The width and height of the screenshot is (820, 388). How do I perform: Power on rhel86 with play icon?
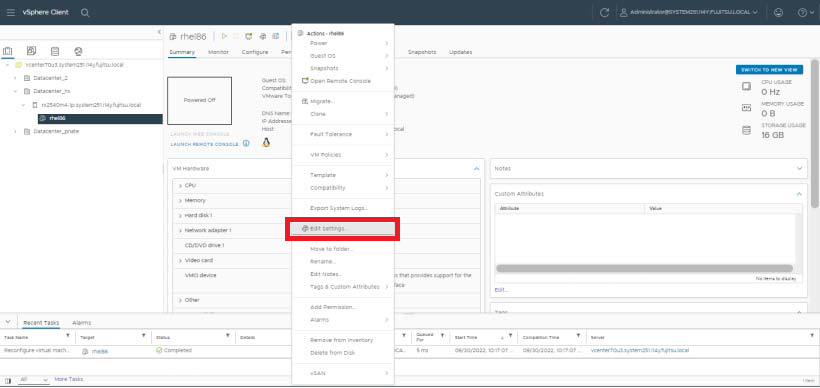tap(224, 36)
